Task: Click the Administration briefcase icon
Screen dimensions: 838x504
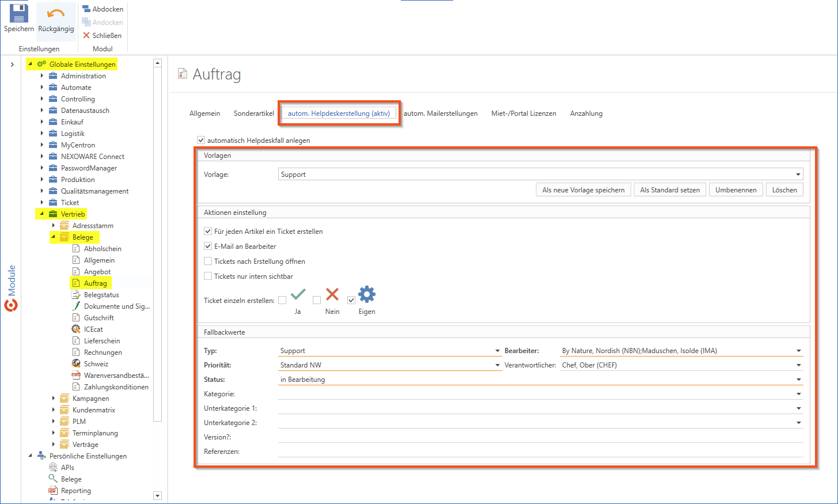Action: (x=53, y=75)
